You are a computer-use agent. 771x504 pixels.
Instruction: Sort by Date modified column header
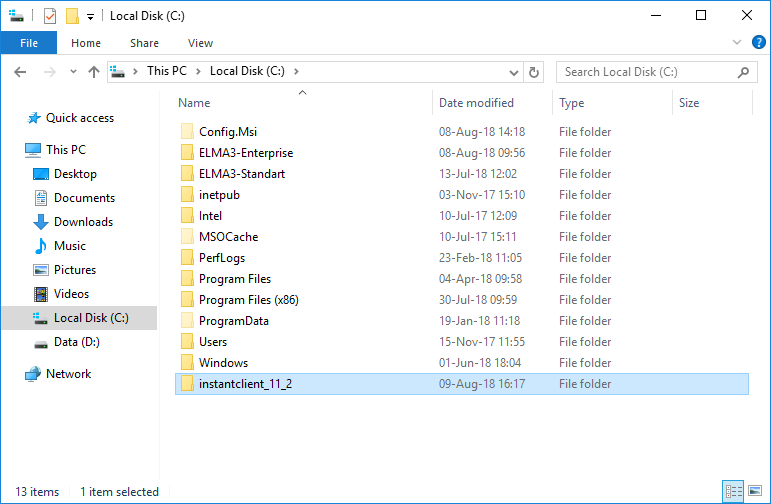tap(476, 103)
